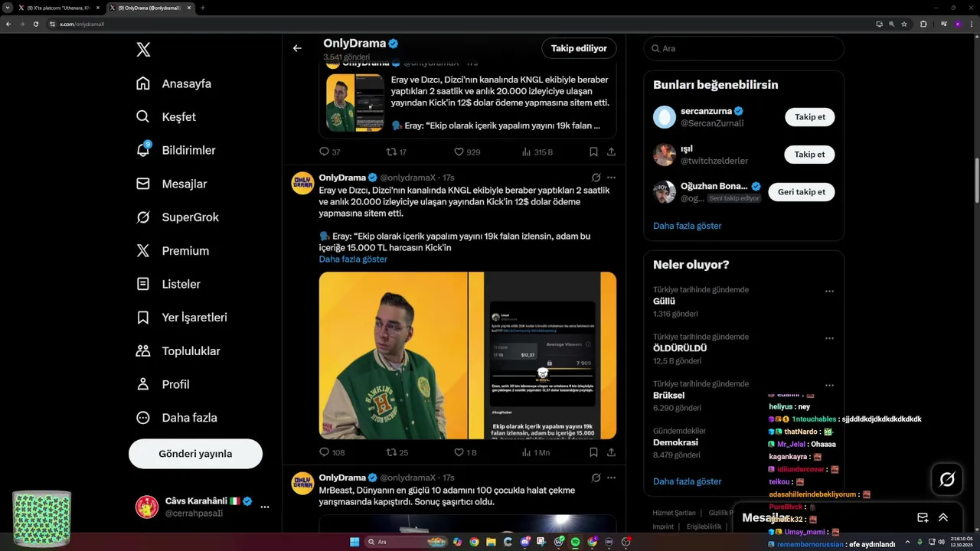The height and width of the screenshot is (551, 980).
Task: Open the Windows Start menu
Action: coord(354,542)
